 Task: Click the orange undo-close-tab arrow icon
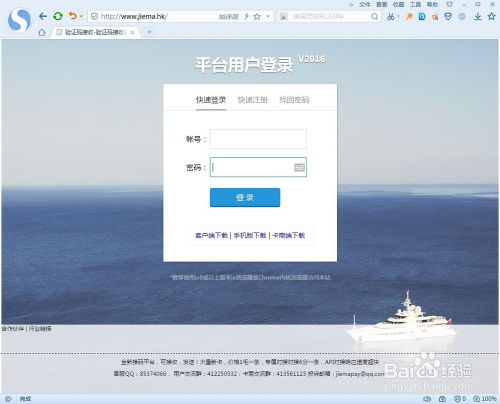[x=72, y=16]
